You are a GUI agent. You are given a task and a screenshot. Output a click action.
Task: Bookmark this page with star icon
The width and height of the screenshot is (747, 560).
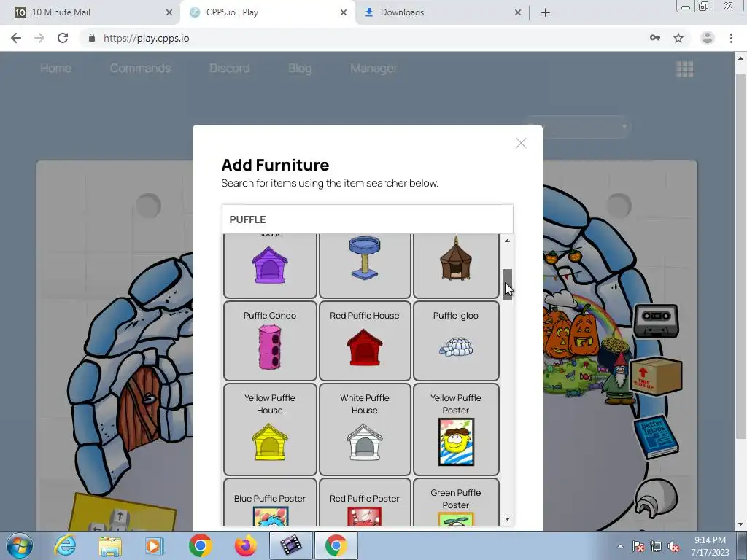[678, 38]
